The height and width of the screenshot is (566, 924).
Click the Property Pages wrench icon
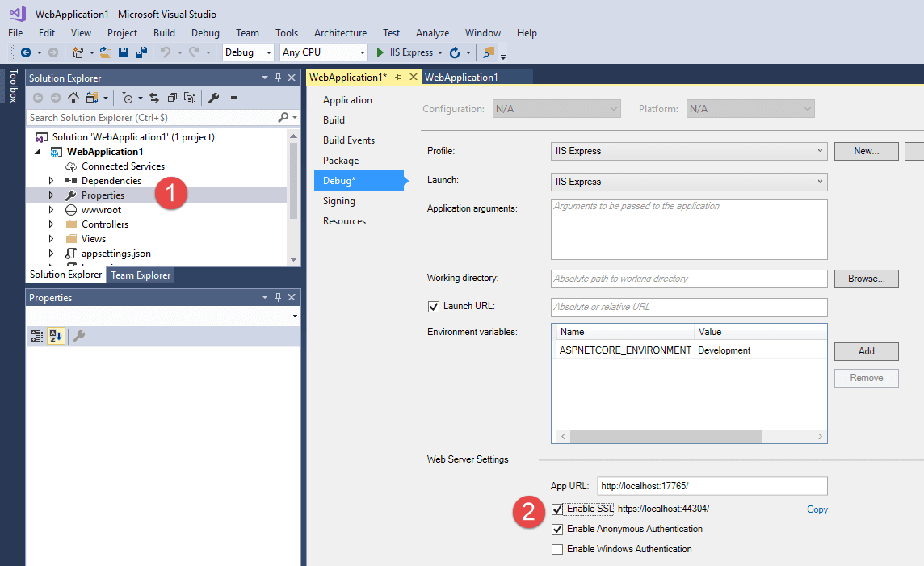[79, 336]
